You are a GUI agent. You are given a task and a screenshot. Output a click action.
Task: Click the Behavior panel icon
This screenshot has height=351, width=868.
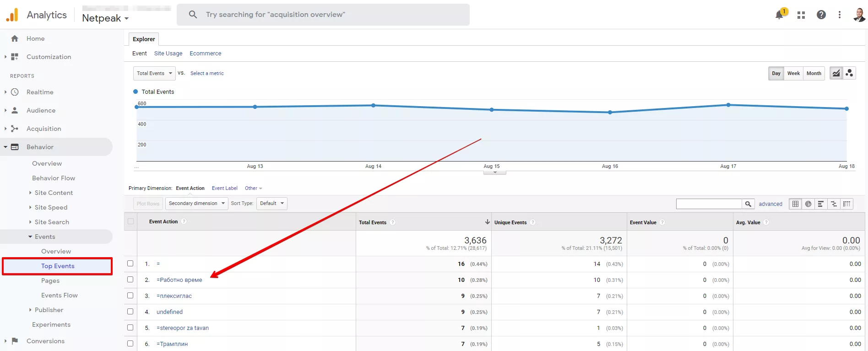[x=15, y=147]
